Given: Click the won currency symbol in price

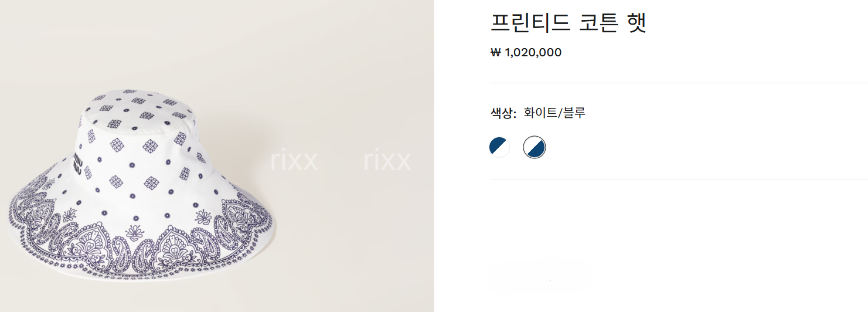Looking at the screenshot, I should pos(496,53).
